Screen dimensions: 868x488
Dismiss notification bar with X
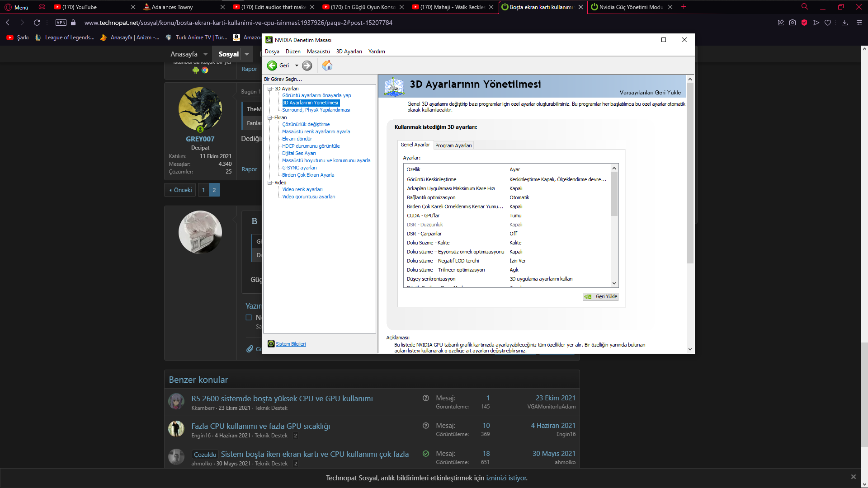click(854, 477)
